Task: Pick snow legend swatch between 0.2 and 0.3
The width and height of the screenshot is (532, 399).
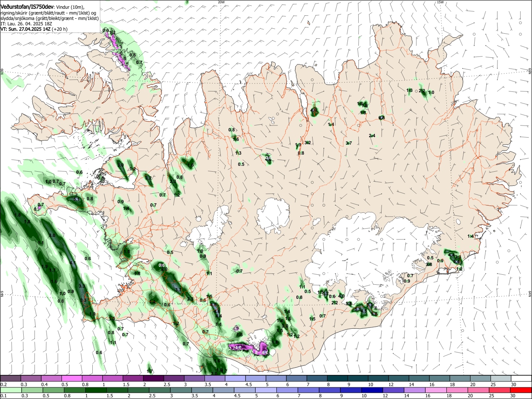Action: click(10, 378)
